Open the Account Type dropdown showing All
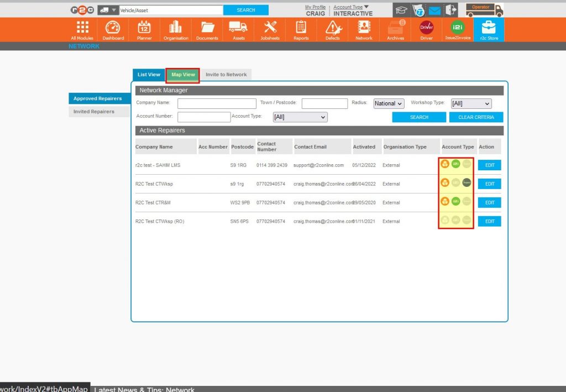Viewport: 566px width, 392px height. (300, 117)
